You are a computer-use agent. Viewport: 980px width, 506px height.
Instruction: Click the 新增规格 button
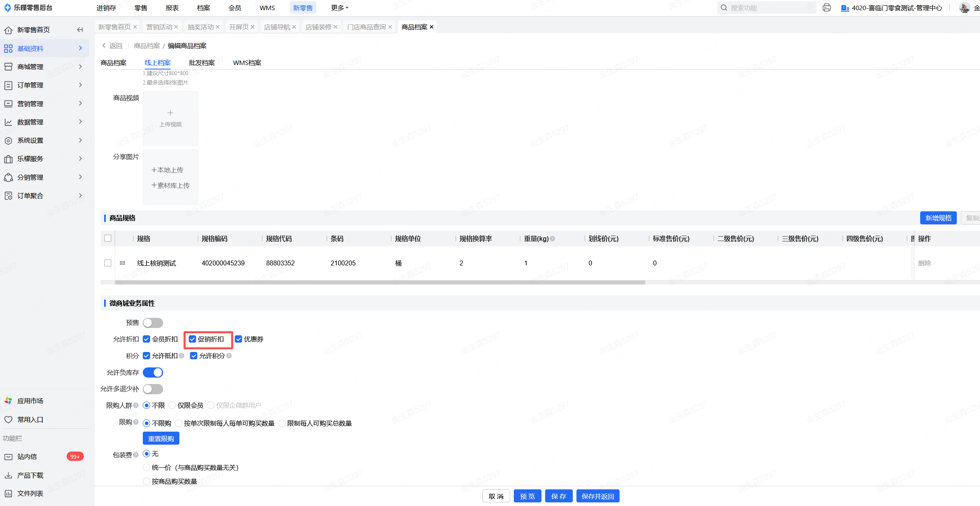(x=938, y=218)
